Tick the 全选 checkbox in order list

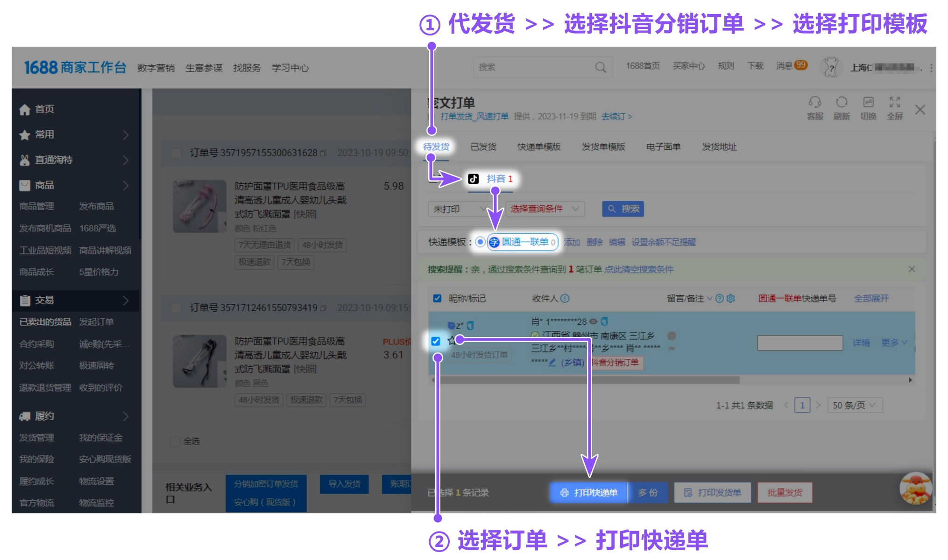[176, 441]
